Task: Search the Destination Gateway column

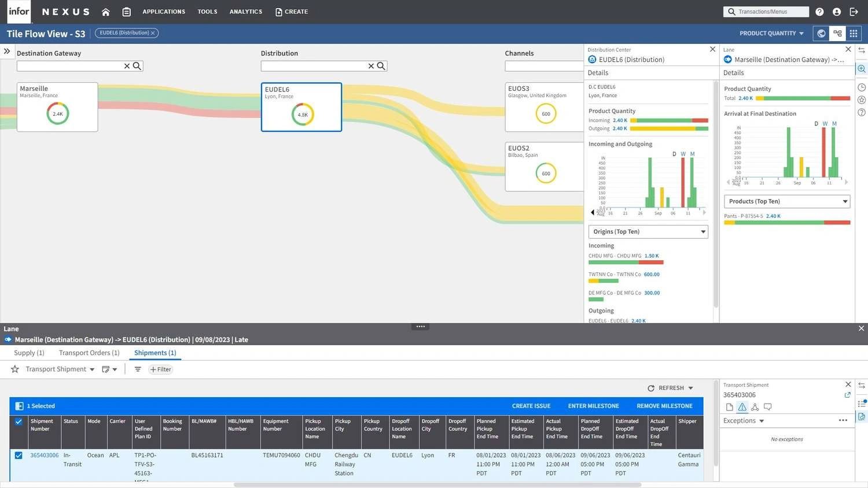Action: coord(137,66)
